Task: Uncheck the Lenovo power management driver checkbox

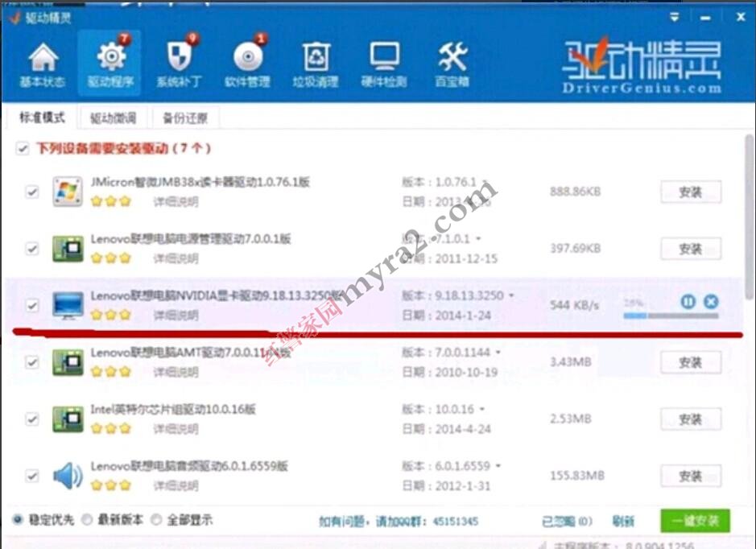Action: click(32, 249)
